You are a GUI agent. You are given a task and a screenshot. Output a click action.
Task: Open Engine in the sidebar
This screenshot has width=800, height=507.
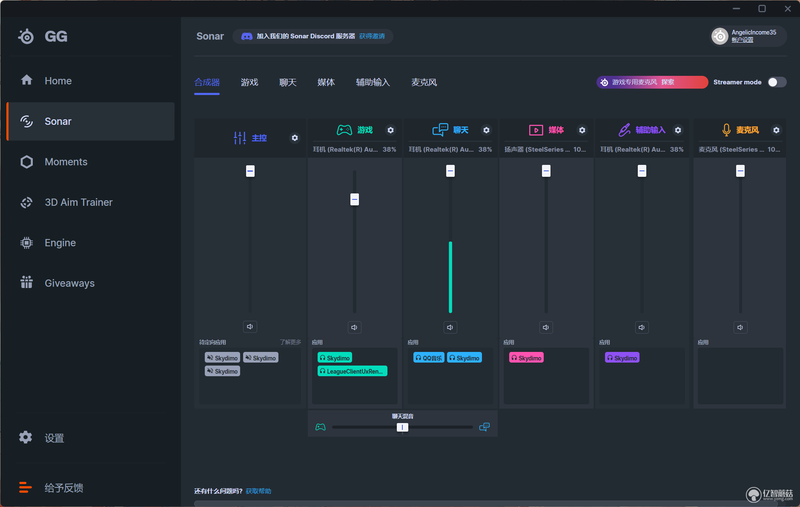tap(60, 243)
